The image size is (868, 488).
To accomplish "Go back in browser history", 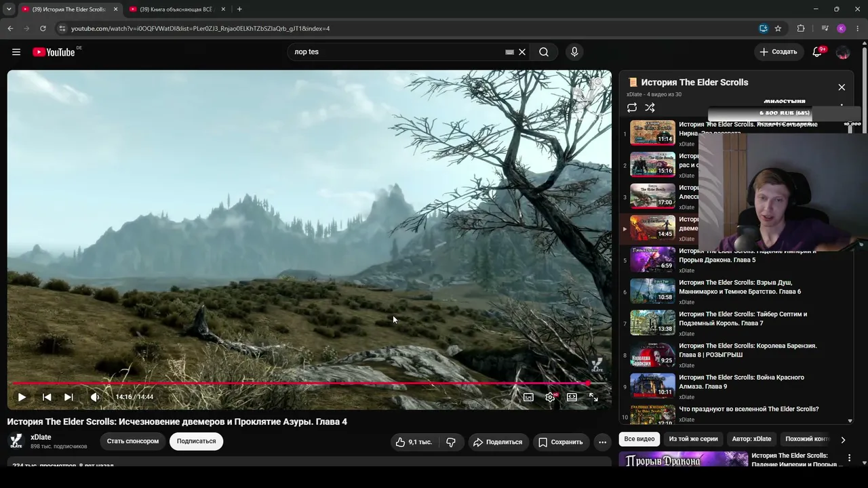I will [10, 28].
